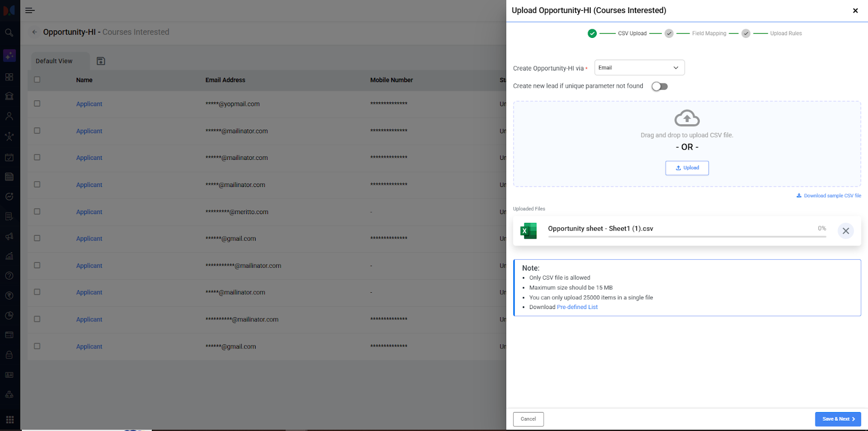
Task: Open the Create Opportunity-HI via Email dropdown
Action: pyautogui.click(x=639, y=68)
